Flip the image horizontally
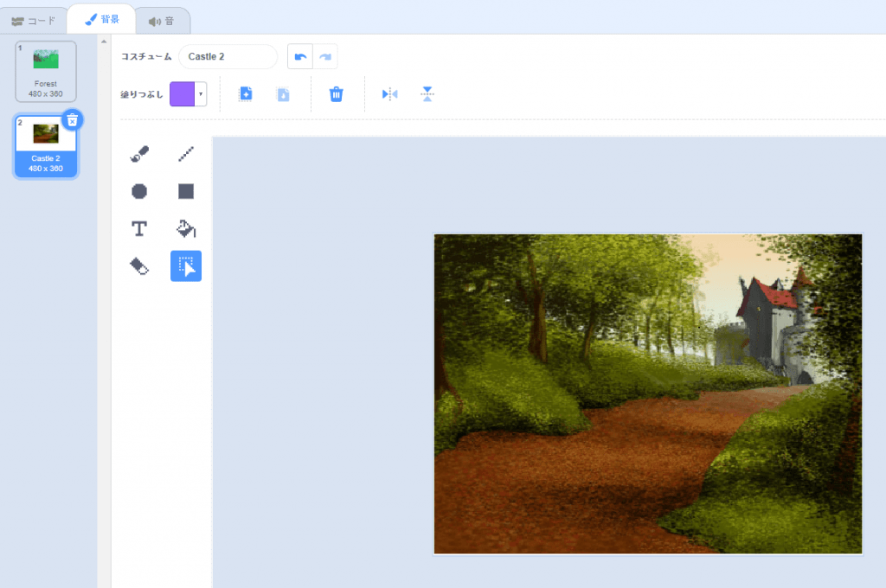Image resolution: width=886 pixels, height=588 pixels. click(390, 94)
